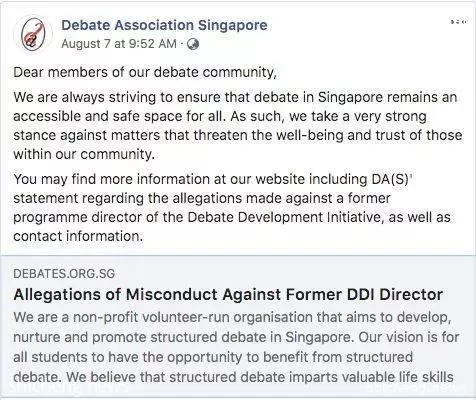Click Dear members of our debate community line
This screenshot has width=476, height=400.
point(145,73)
